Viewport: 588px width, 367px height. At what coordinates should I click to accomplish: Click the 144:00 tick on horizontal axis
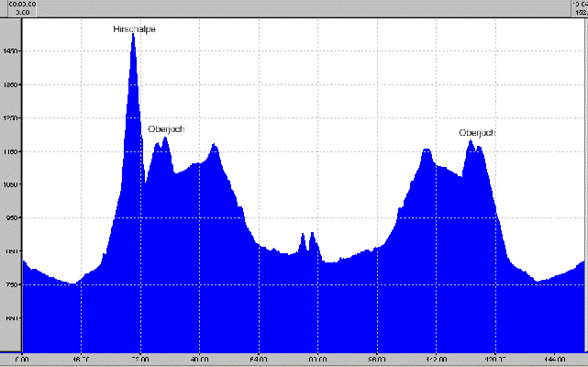click(x=554, y=360)
